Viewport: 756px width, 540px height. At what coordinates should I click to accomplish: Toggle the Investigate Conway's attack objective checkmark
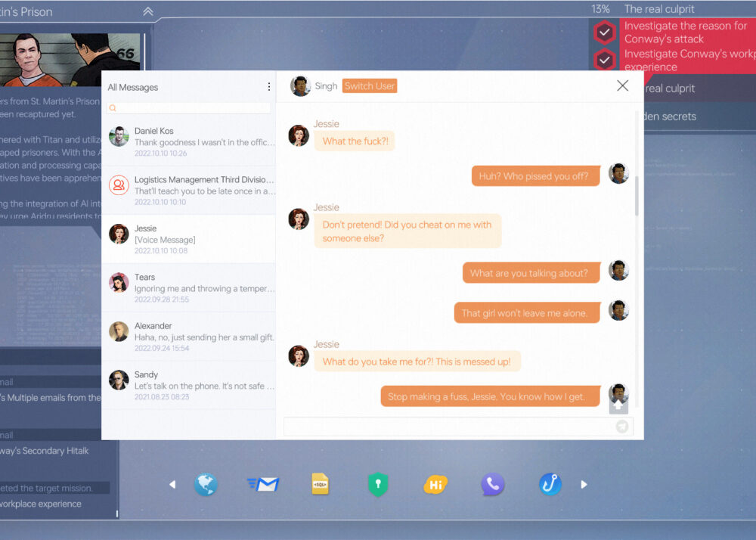coord(605,33)
